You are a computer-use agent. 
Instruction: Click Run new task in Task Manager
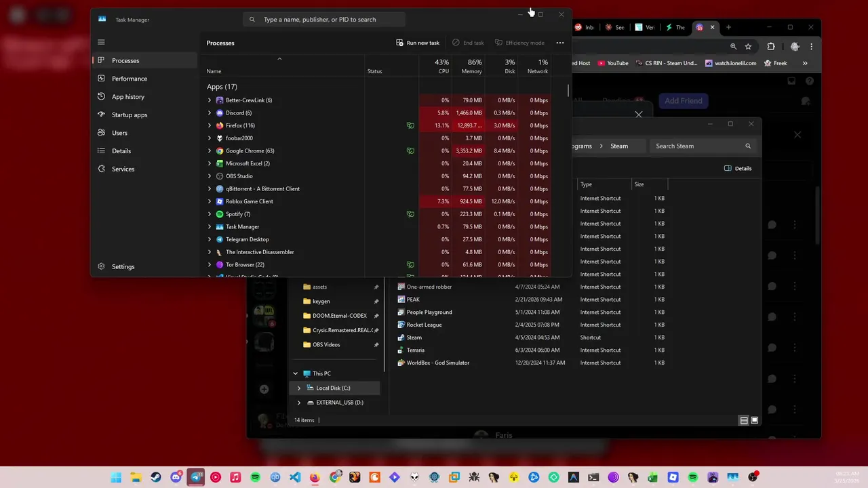tap(418, 43)
